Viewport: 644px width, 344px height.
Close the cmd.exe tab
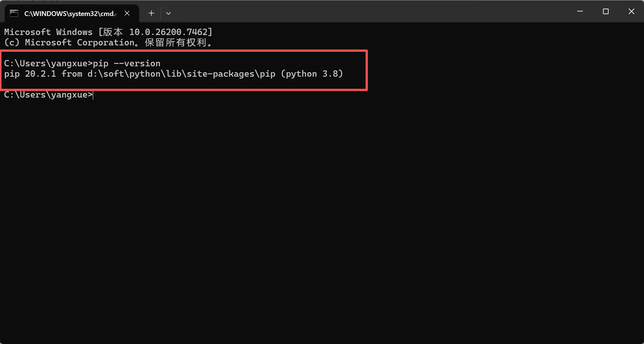click(x=127, y=13)
